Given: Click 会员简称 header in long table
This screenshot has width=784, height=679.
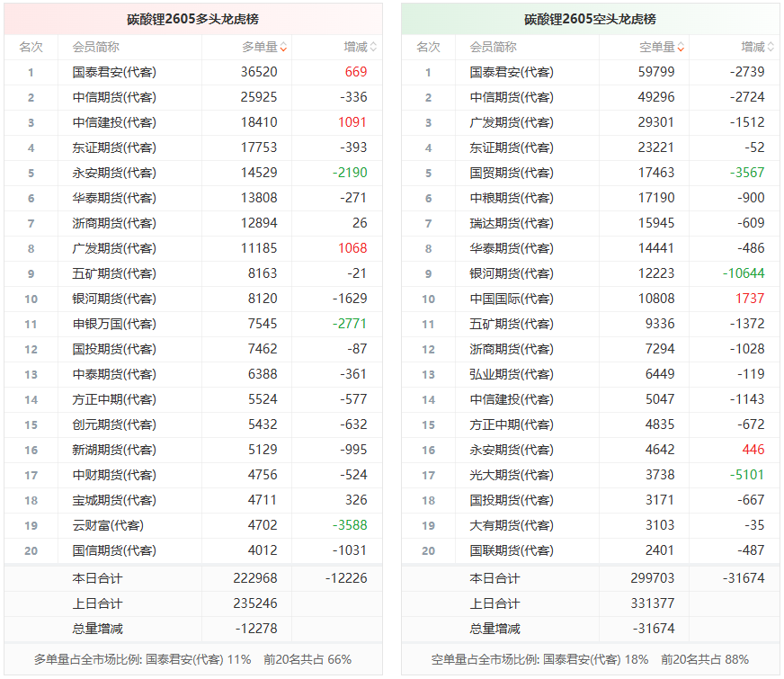Looking at the screenshot, I should [95, 48].
